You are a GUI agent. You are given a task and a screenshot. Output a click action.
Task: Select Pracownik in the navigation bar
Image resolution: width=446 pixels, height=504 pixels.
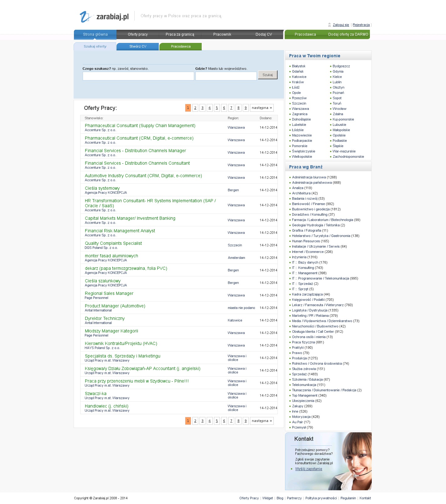[222, 34]
